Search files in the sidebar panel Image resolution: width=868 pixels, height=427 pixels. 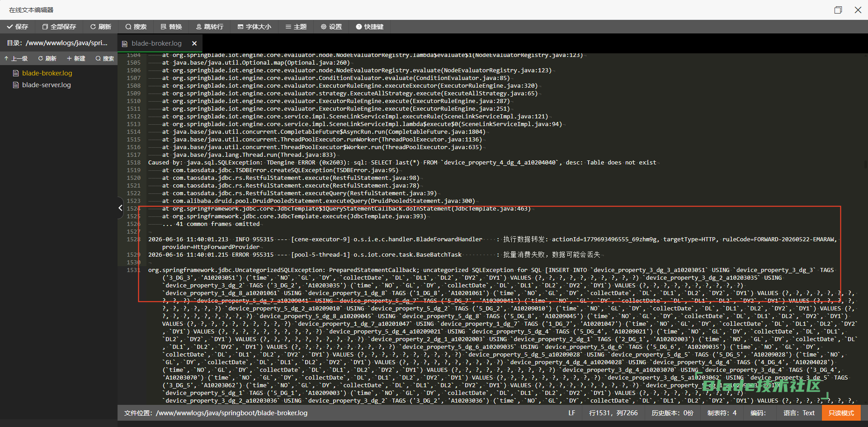coord(105,58)
